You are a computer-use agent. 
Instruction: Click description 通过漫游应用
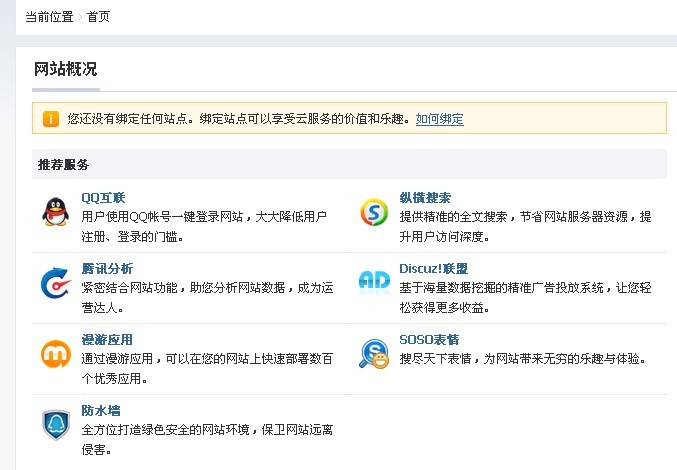(x=117, y=359)
